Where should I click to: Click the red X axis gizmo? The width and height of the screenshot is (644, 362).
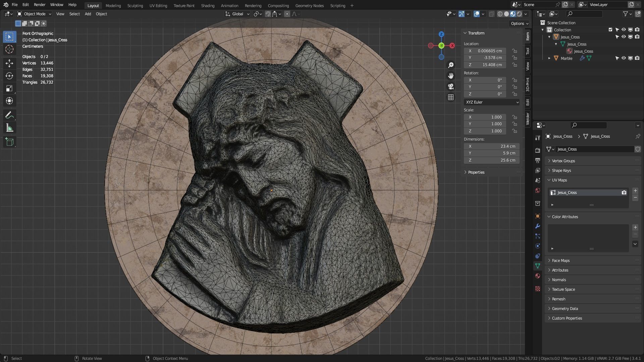452,46
